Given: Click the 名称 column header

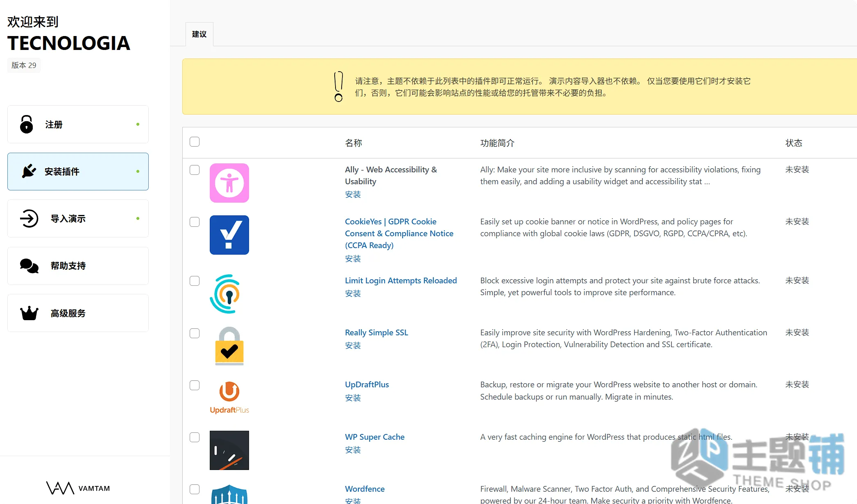Looking at the screenshot, I should [354, 143].
